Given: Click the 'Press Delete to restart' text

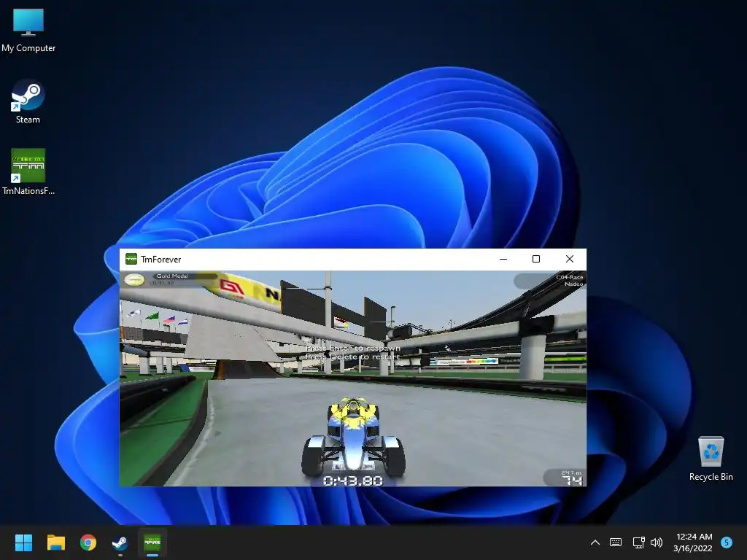Looking at the screenshot, I should 352,357.
